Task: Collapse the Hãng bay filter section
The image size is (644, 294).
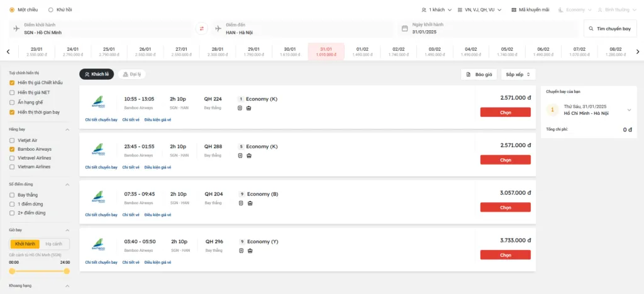Action: tap(67, 129)
